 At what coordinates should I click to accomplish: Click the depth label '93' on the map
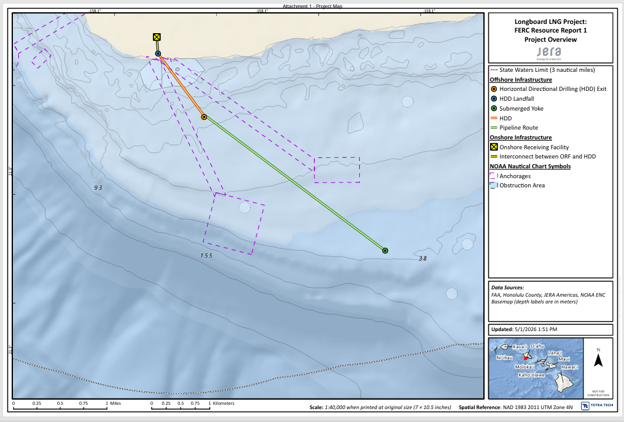coord(98,188)
